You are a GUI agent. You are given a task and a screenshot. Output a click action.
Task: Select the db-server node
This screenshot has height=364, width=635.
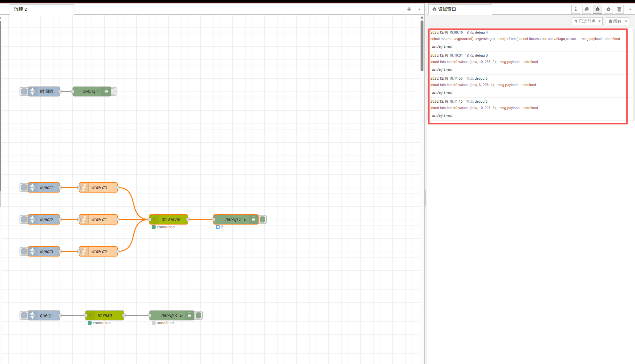click(171, 219)
